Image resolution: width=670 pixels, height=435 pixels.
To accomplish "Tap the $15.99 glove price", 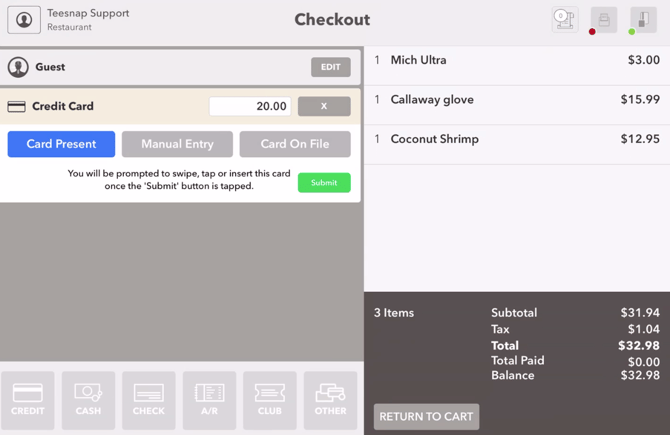I will click(x=640, y=99).
